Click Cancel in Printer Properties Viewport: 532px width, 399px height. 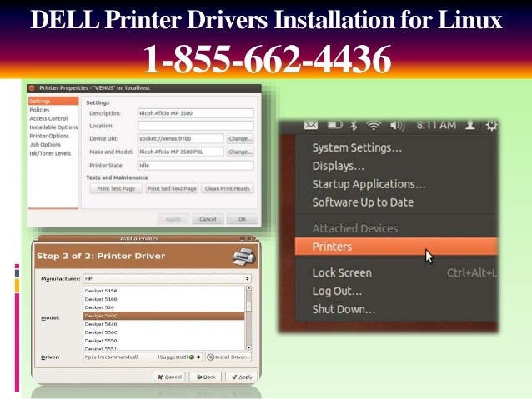pos(208,219)
